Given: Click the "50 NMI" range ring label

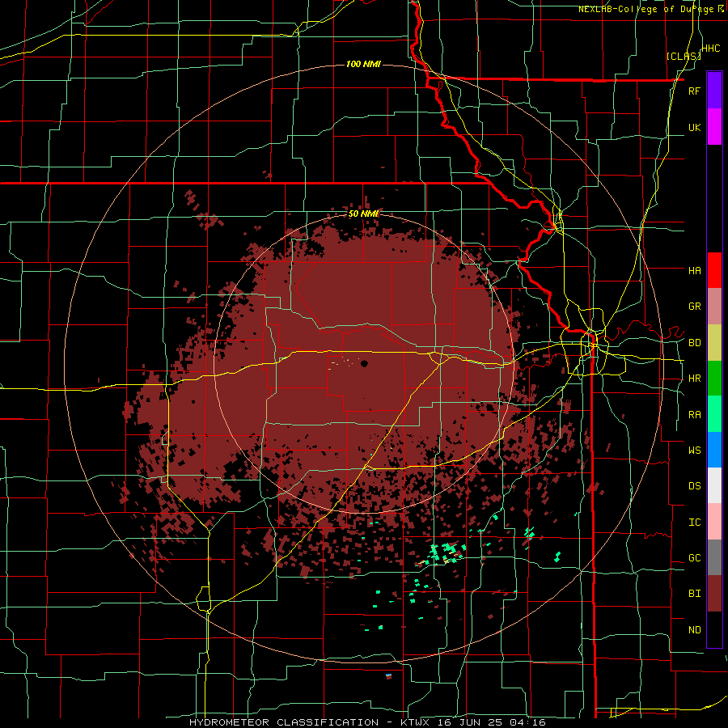Looking at the screenshot, I should [x=363, y=214].
